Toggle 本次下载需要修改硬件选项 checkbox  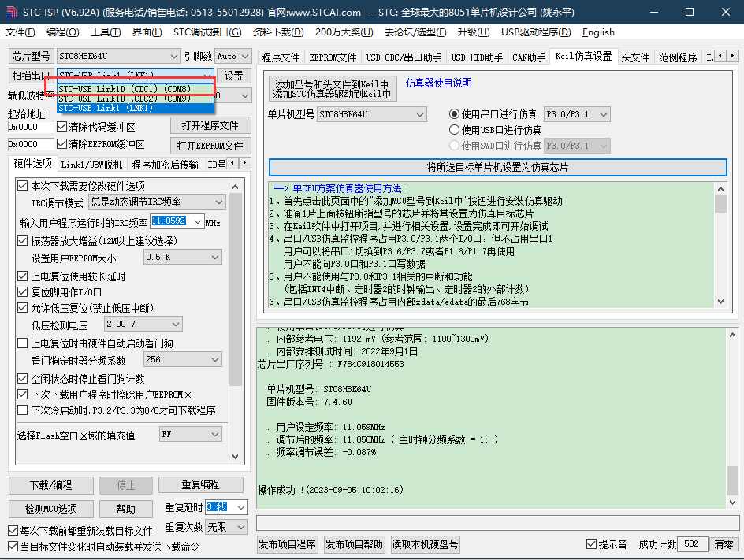pos(22,185)
